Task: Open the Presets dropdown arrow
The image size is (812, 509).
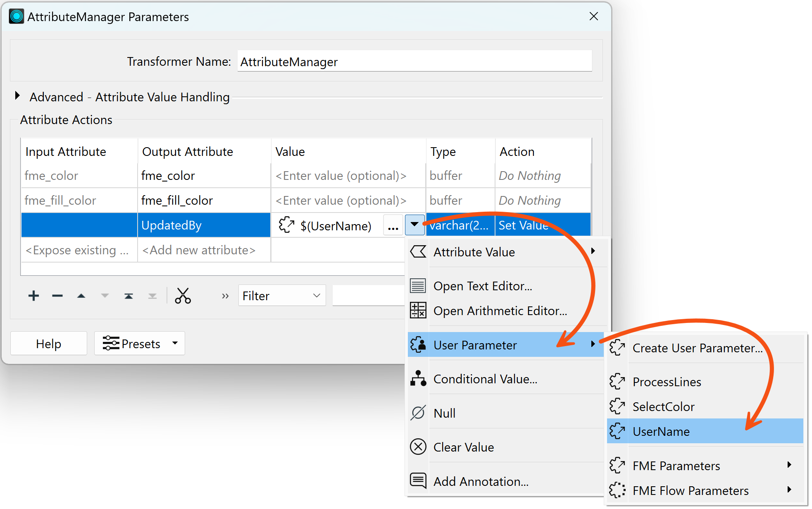Action: click(175, 343)
